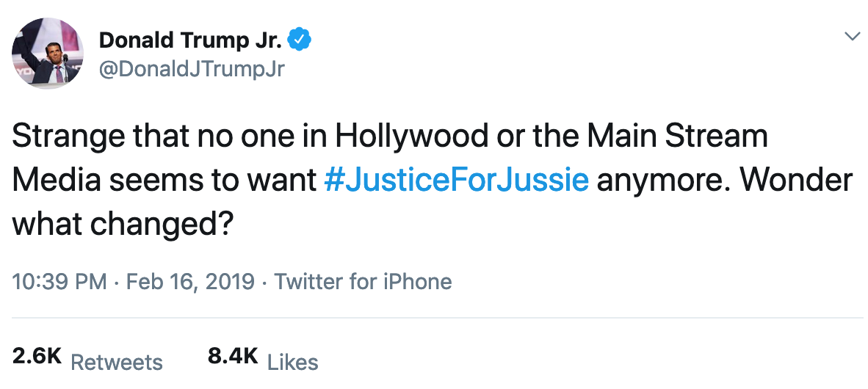Click the verified blue checkmark badge

click(x=299, y=40)
